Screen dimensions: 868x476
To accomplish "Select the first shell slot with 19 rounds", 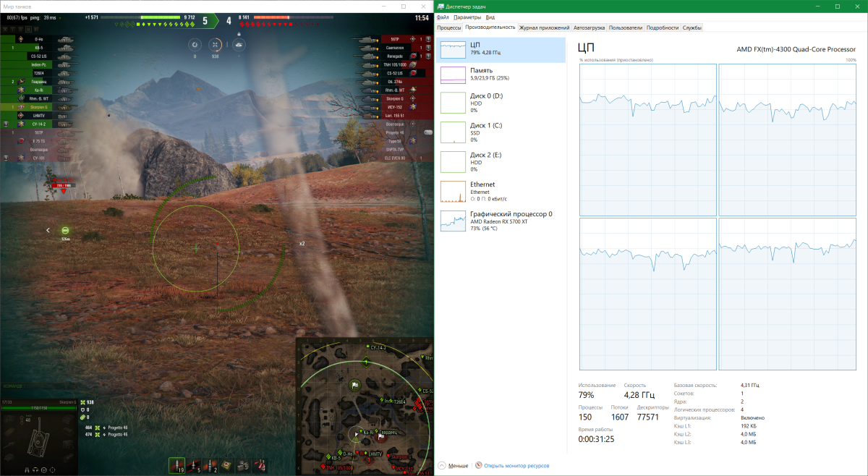I will tap(176, 464).
